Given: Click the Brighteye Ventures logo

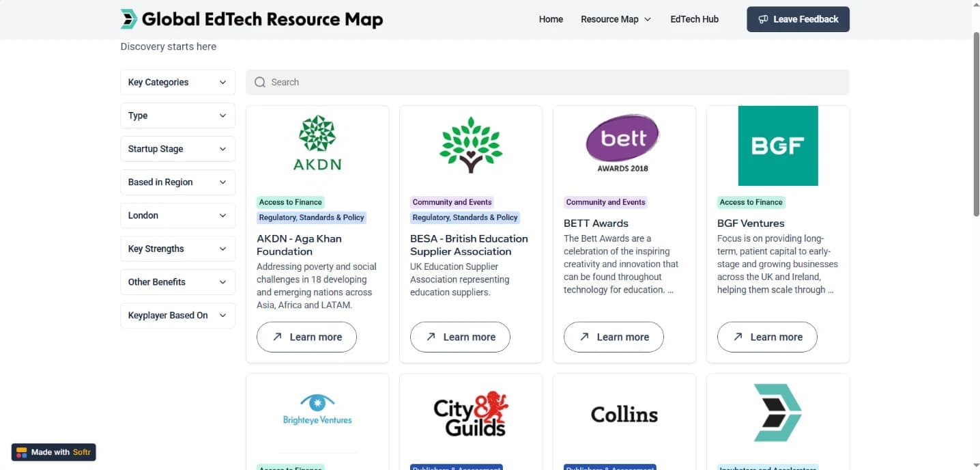Looking at the screenshot, I should (x=317, y=410).
